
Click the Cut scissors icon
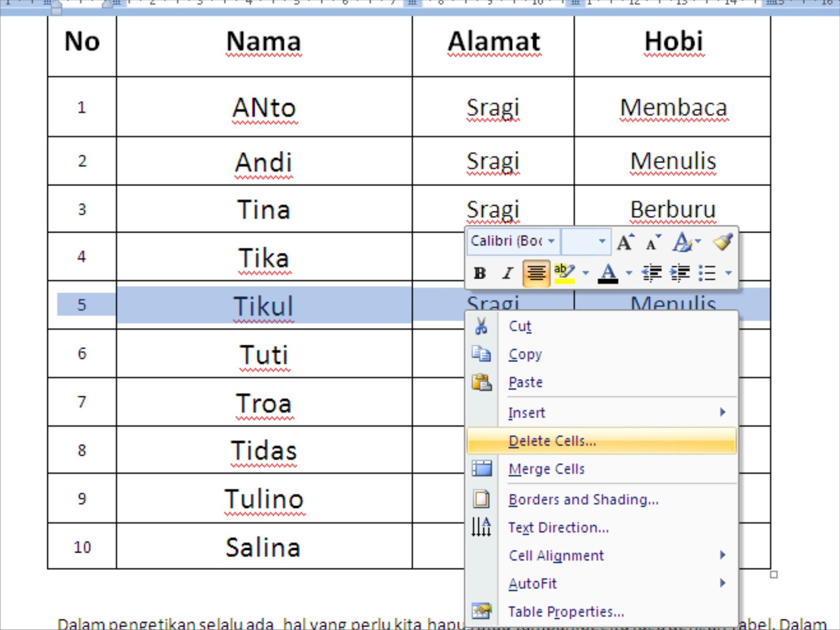[x=481, y=326]
